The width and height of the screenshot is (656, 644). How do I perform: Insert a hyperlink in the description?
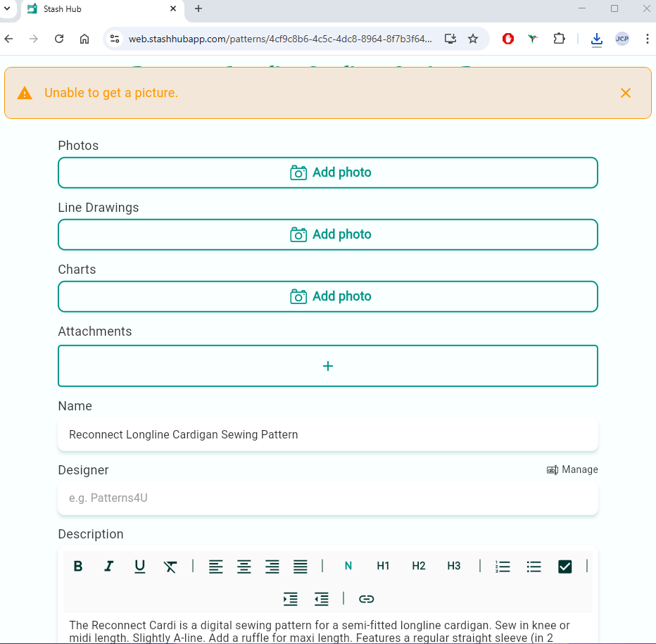pos(366,599)
